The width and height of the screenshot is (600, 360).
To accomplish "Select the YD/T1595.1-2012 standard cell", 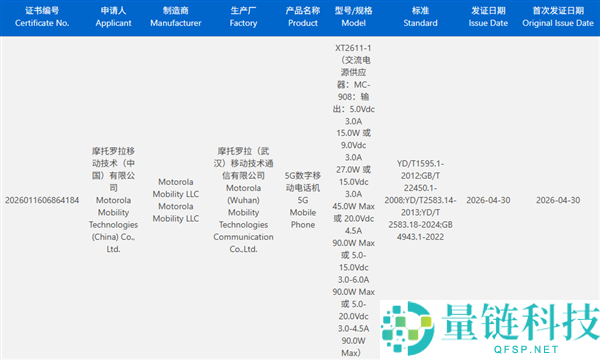I will click(x=420, y=200).
